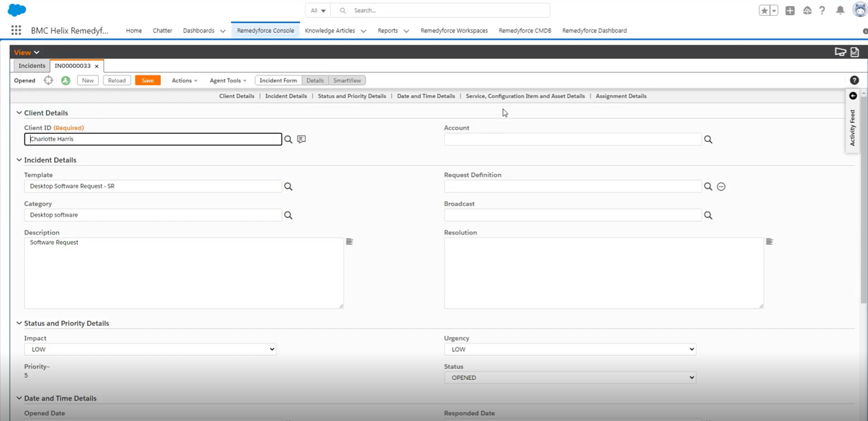Open the Status dropdown
Screen dimensions: 868x421
pos(570,378)
